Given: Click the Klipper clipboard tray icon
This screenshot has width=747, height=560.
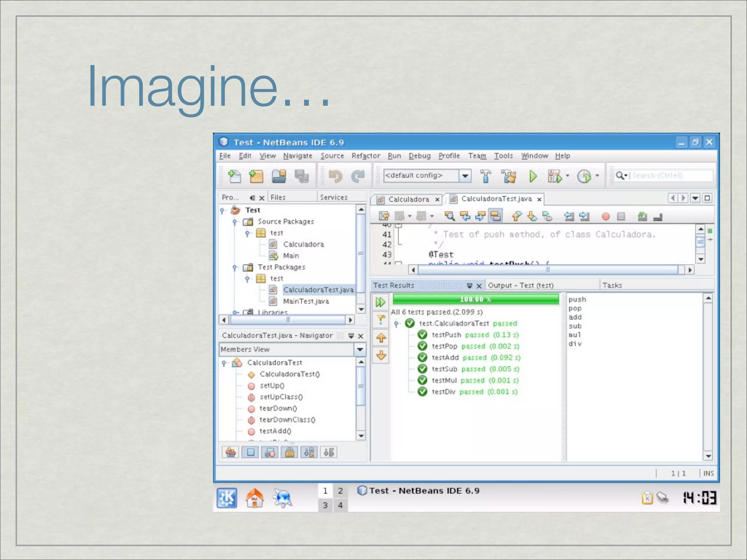Looking at the screenshot, I should pos(647,498).
